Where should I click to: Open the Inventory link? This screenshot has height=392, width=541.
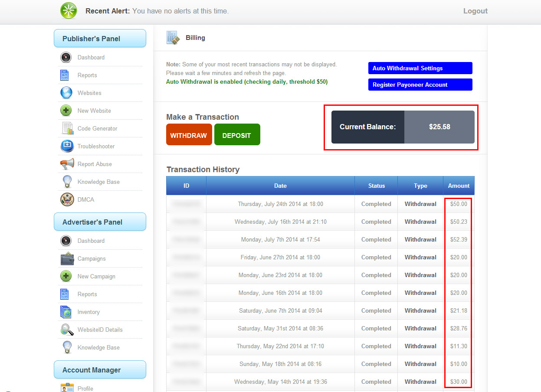click(x=89, y=312)
